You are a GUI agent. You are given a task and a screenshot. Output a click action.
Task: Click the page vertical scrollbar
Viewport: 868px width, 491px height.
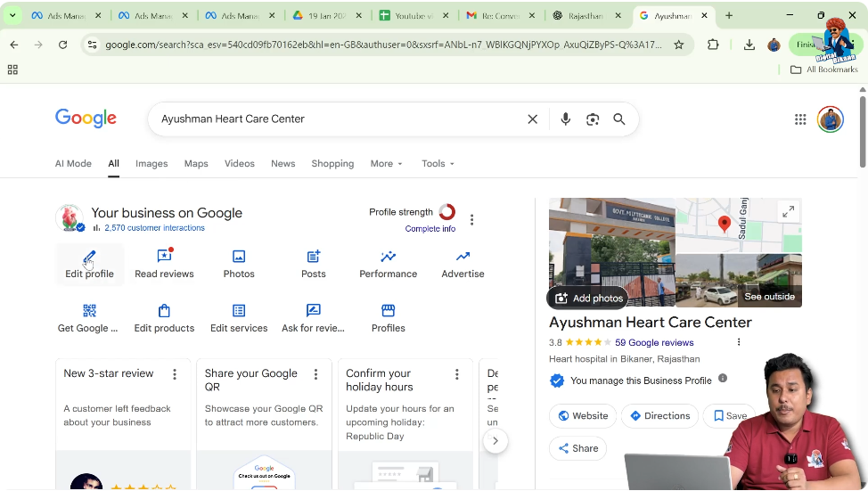[863, 132]
